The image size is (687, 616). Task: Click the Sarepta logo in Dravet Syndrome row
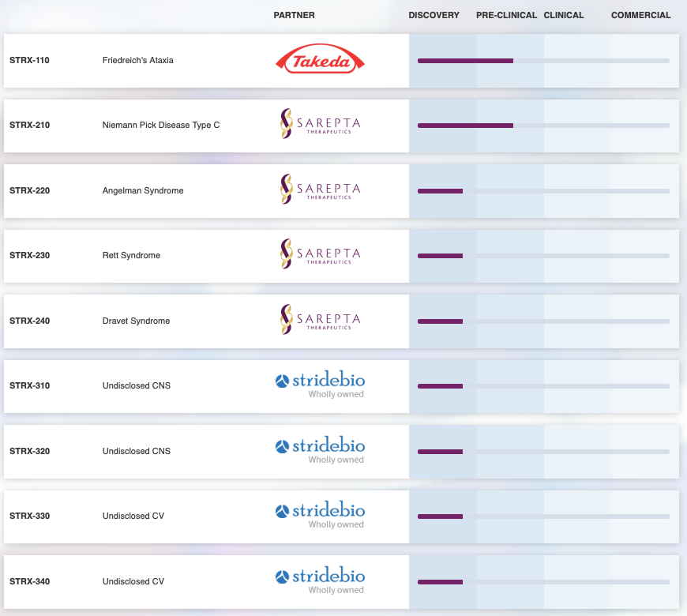(x=320, y=321)
